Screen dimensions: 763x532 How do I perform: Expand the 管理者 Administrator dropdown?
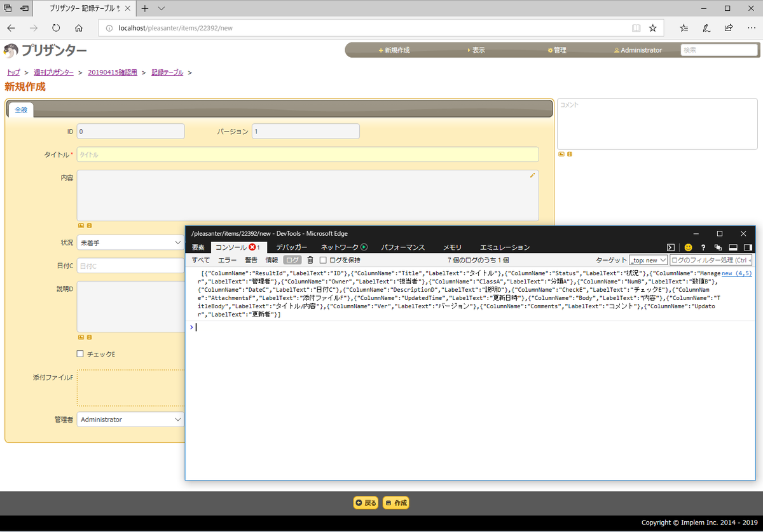(x=130, y=419)
